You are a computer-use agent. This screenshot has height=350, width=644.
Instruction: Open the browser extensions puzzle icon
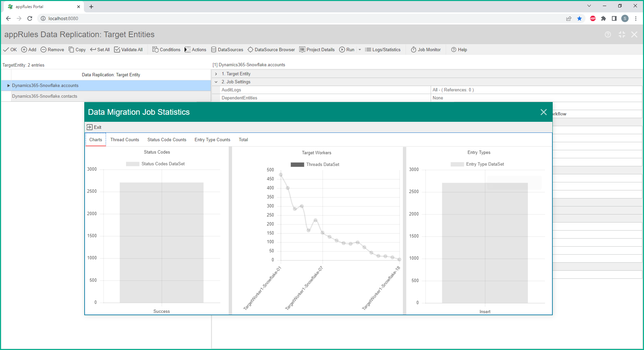point(604,18)
